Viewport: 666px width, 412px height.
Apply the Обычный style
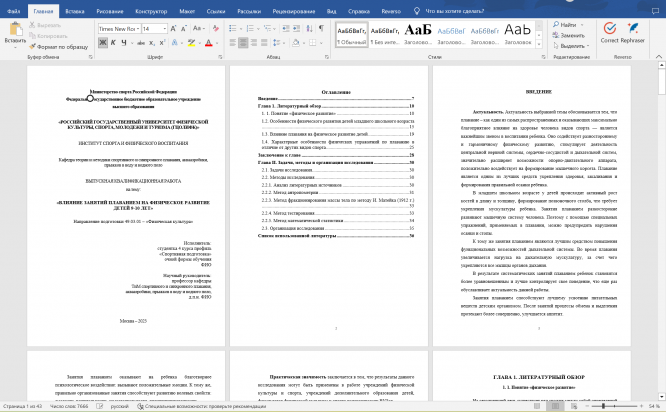(x=351, y=34)
